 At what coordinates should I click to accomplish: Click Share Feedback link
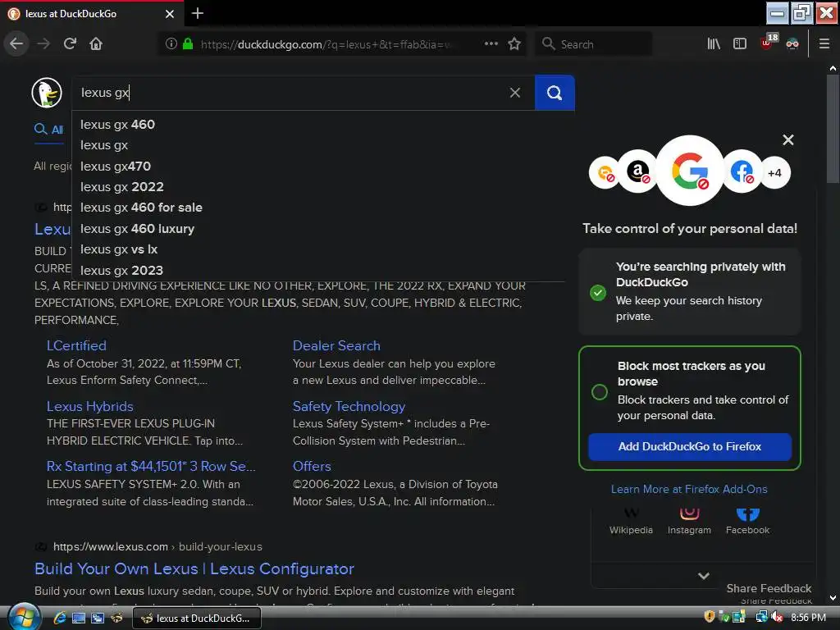[769, 588]
